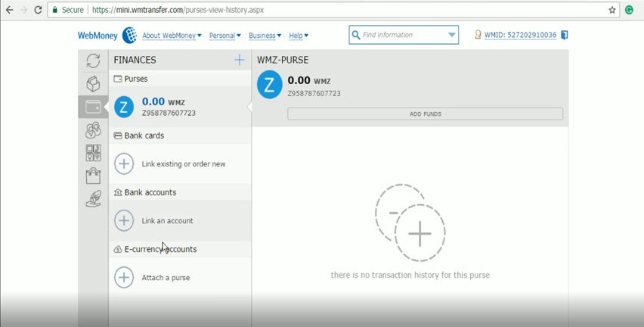Click the WMZ-PURSE heading

[283, 60]
